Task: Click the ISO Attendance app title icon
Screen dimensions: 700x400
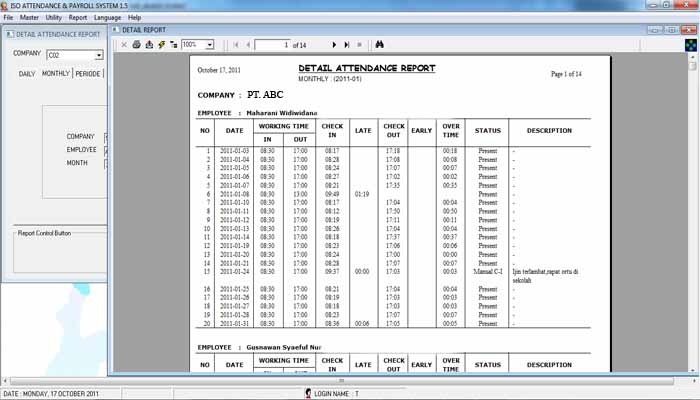Action: [x=4, y=6]
